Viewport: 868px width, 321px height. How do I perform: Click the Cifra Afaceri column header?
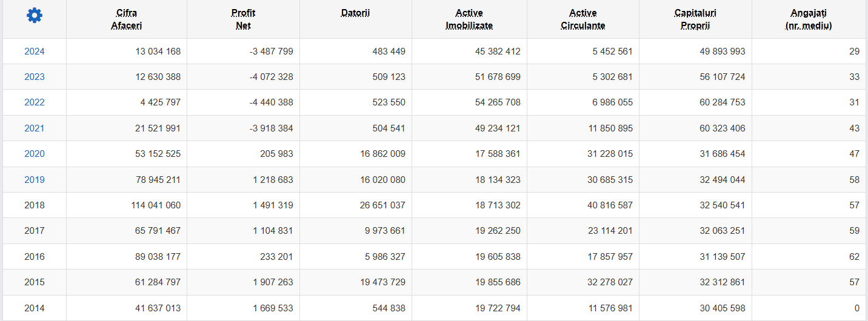[x=127, y=19]
